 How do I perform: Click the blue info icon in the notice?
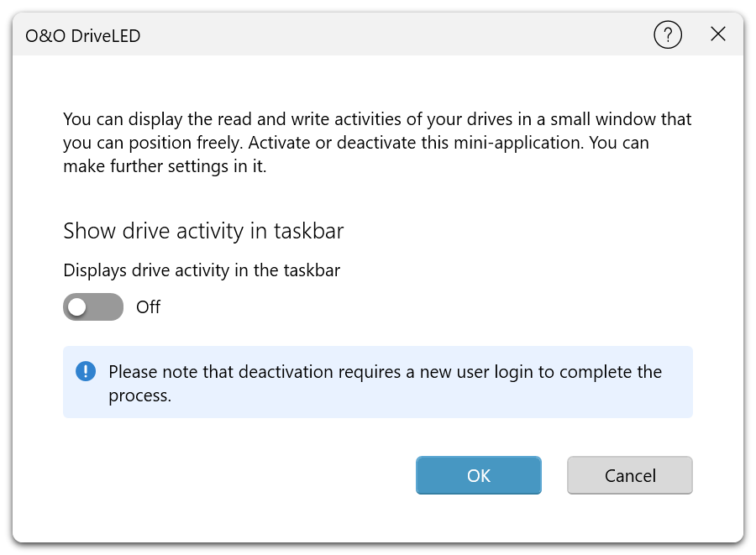click(86, 371)
